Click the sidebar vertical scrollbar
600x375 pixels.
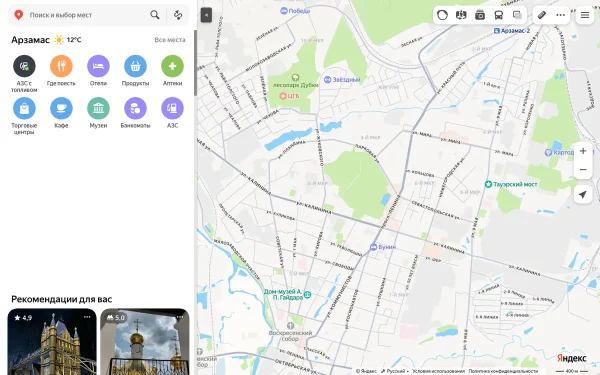(195, 63)
